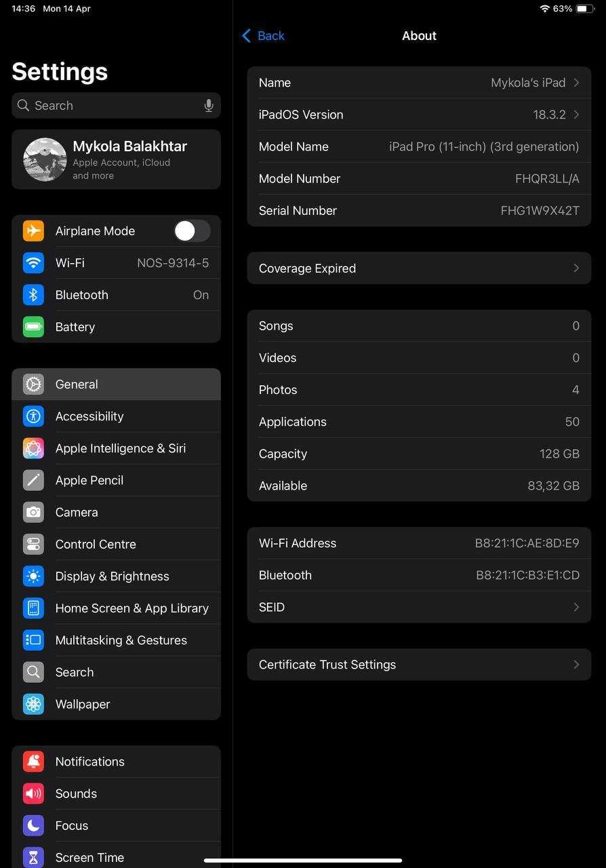Tap the Model Name iPad Pro value

[484, 146]
